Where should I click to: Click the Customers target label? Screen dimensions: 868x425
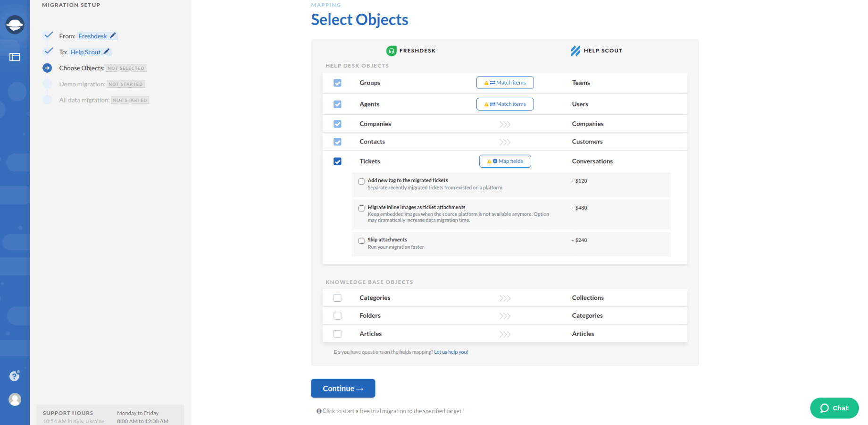point(587,142)
